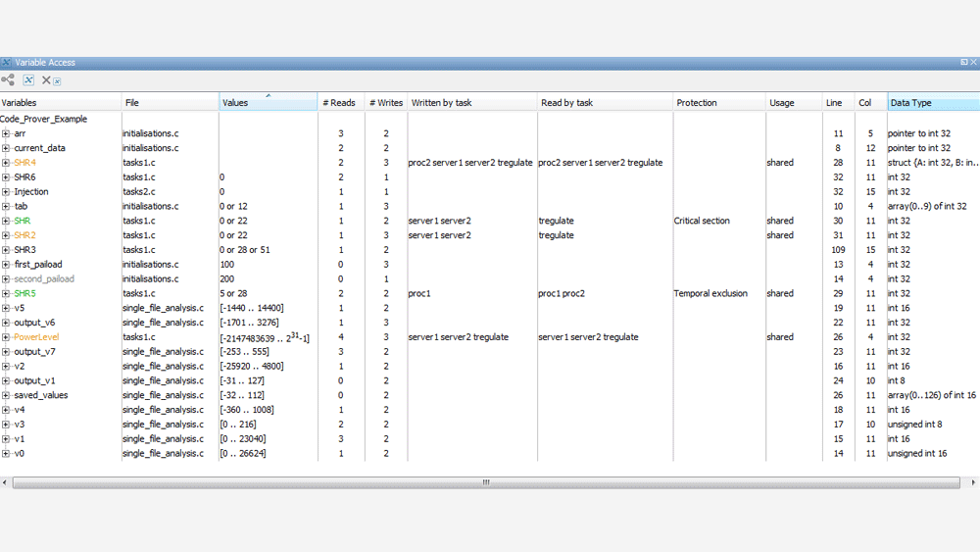Image resolution: width=980 pixels, height=552 pixels.
Task: Click the call graph share icon in toolbar
Action: click(x=8, y=80)
